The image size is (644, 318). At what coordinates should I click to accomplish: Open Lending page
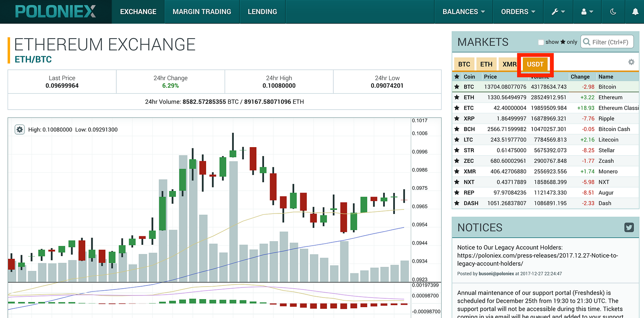[x=262, y=12]
